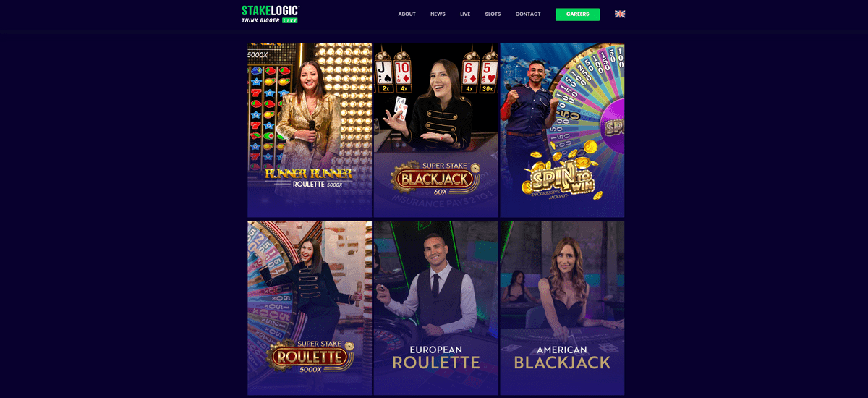
Task: Open the Slots section
Action: pyautogui.click(x=493, y=14)
